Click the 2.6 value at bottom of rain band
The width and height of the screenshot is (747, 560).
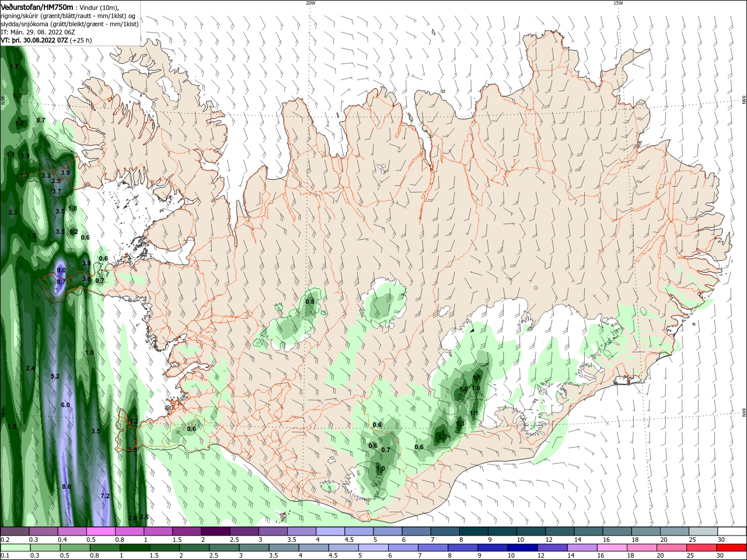tap(144, 517)
